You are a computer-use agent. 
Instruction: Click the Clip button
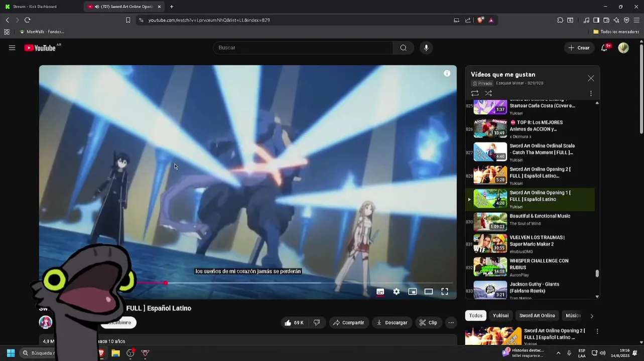(x=428, y=322)
